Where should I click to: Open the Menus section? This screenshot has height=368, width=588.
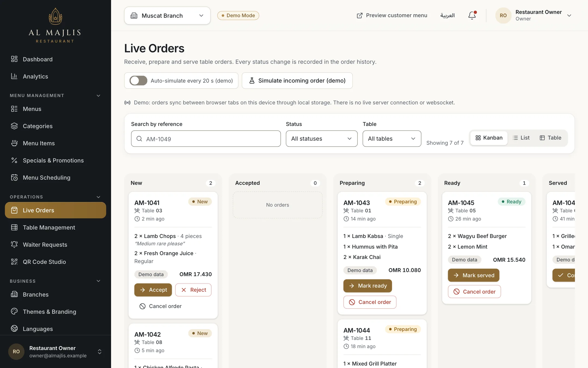point(56,109)
